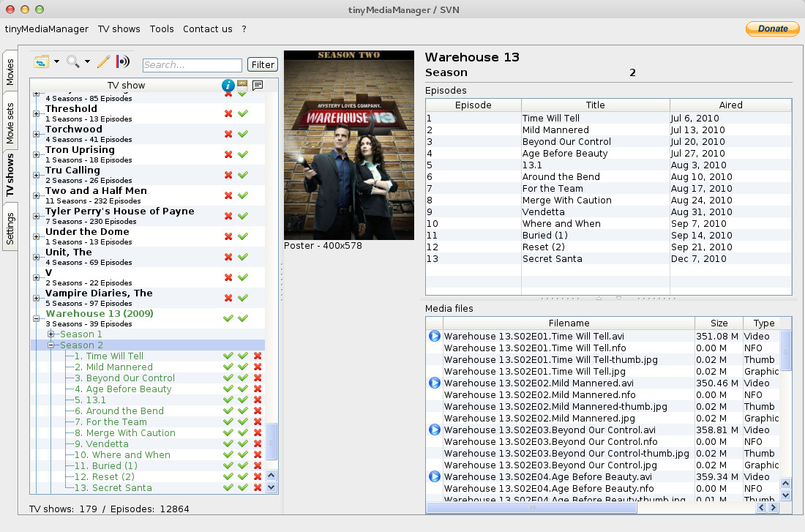The image size is (805, 532).
Task: Click in the Search text field
Action: [192, 64]
